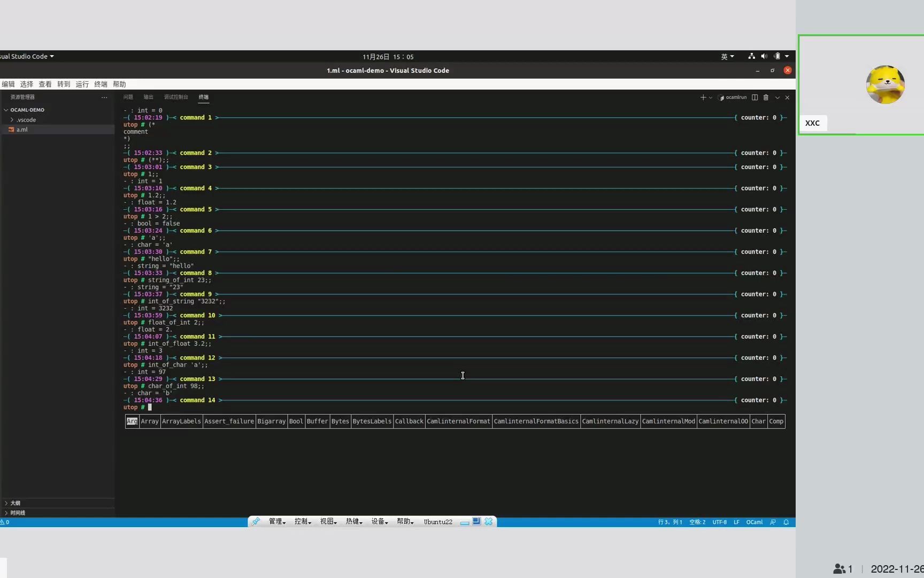
Task: Change indentation via 空格: 2
Action: (697, 522)
